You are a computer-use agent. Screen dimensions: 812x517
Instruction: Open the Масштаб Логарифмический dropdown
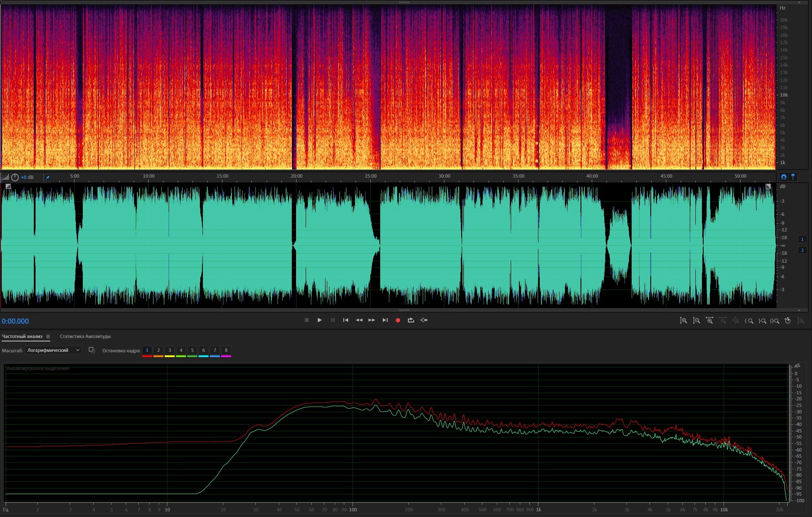[53, 350]
